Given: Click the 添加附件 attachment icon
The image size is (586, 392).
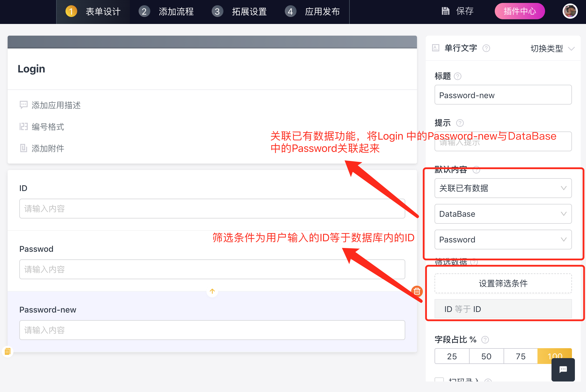Looking at the screenshot, I should 23,148.
